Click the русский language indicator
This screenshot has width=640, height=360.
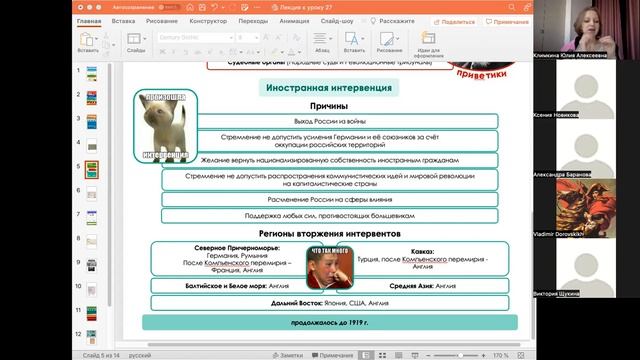(x=140, y=356)
